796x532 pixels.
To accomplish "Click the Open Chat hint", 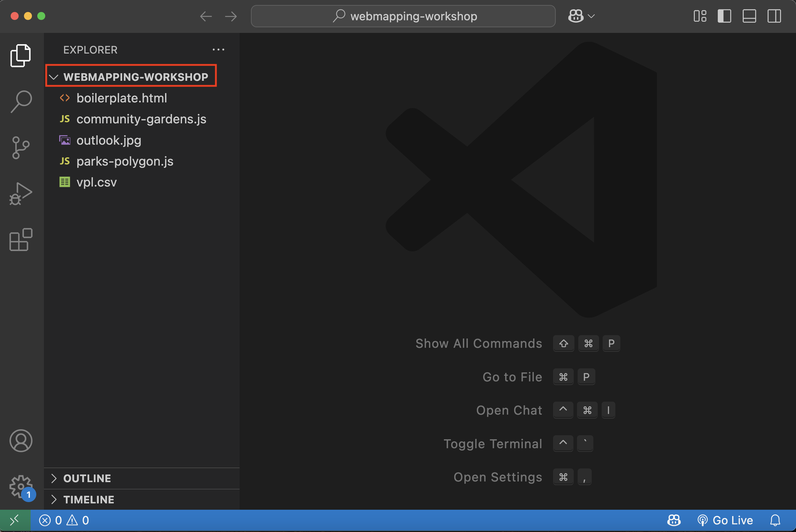I will 509,410.
